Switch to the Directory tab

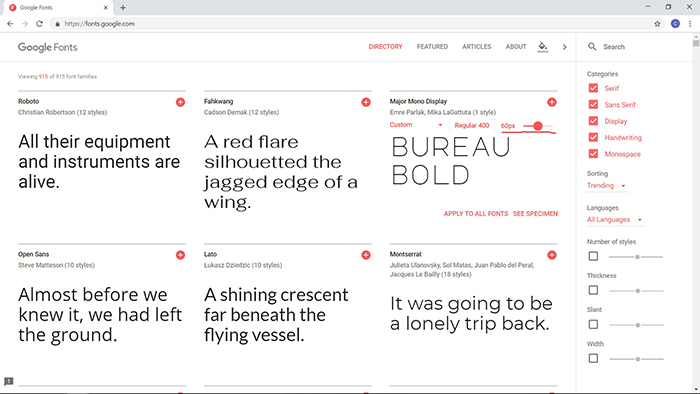(x=385, y=46)
